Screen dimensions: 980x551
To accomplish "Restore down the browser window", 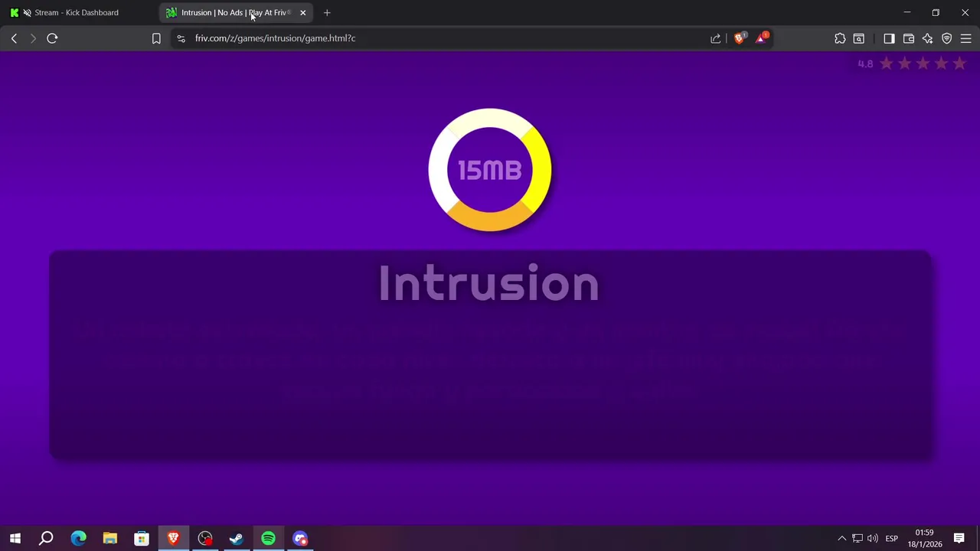I will point(936,13).
